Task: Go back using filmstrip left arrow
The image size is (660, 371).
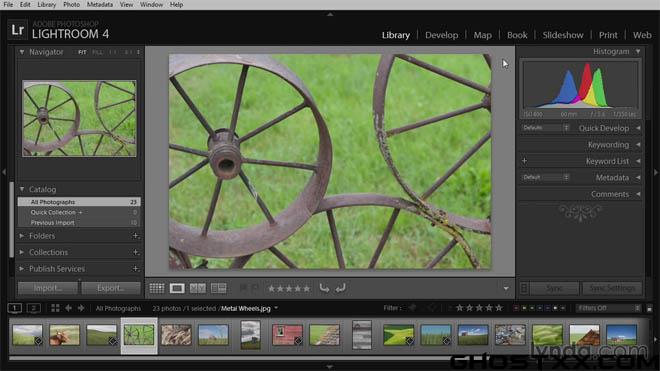Action: [68, 308]
